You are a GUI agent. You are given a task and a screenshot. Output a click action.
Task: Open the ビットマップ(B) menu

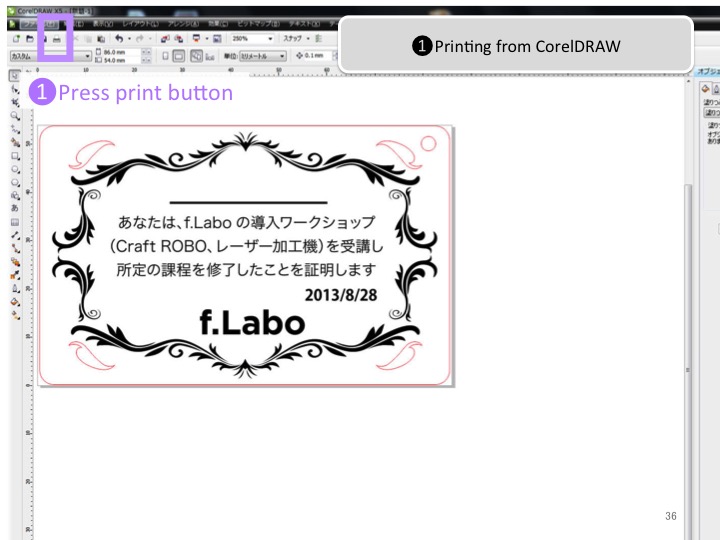click(258, 24)
